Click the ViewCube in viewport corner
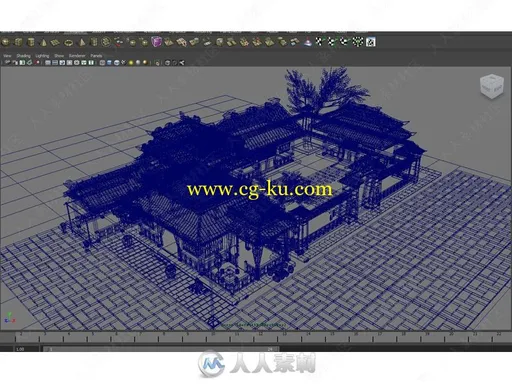The height and width of the screenshot is (384, 512). pos(492,86)
